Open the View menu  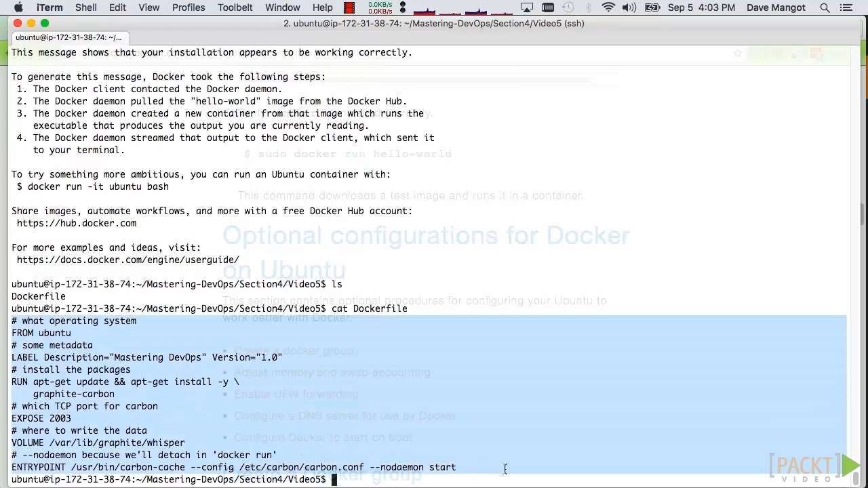pyautogui.click(x=149, y=7)
